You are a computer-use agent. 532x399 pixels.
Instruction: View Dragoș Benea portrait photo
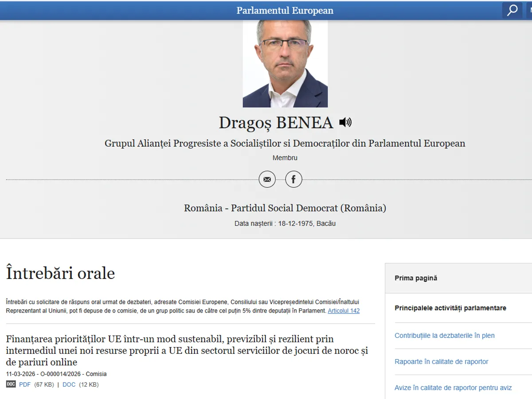(285, 63)
